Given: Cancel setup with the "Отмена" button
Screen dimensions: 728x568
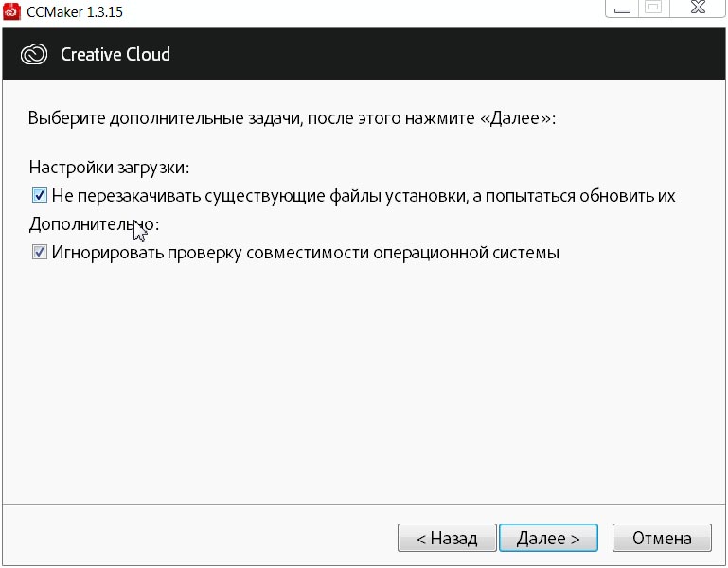Looking at the screenshot, I should coord(662,538).
